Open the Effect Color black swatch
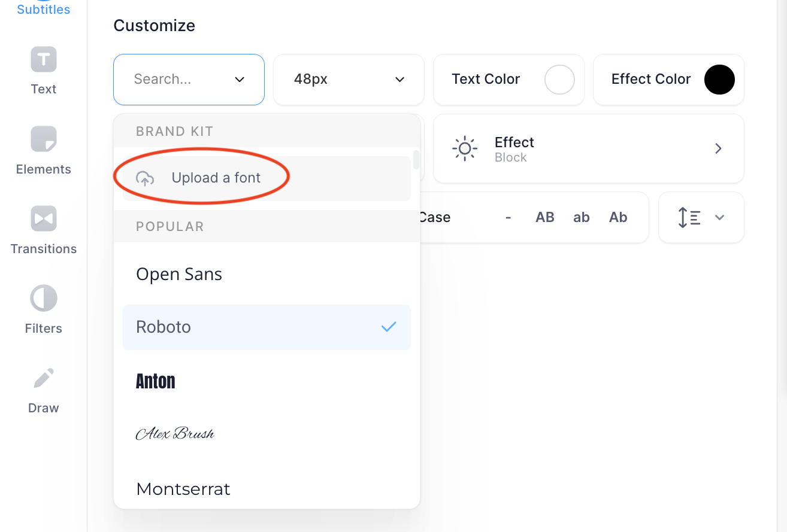The height and width of the screenshot is (532, 787). (719, 80)
